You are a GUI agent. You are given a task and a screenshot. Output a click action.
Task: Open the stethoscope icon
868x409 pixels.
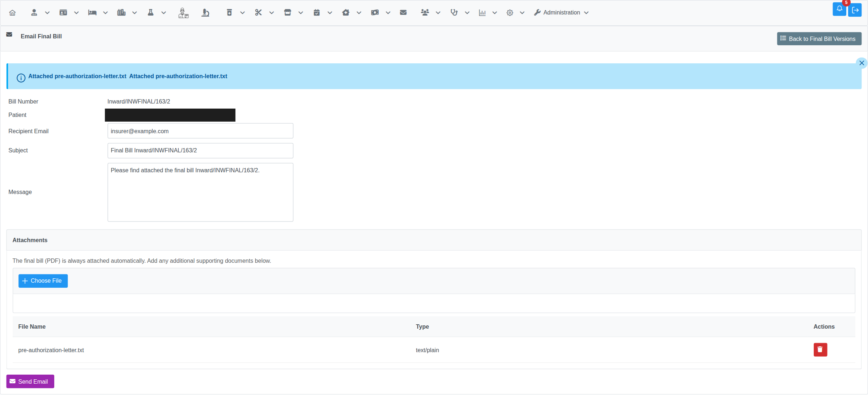[x=454, y=13]
